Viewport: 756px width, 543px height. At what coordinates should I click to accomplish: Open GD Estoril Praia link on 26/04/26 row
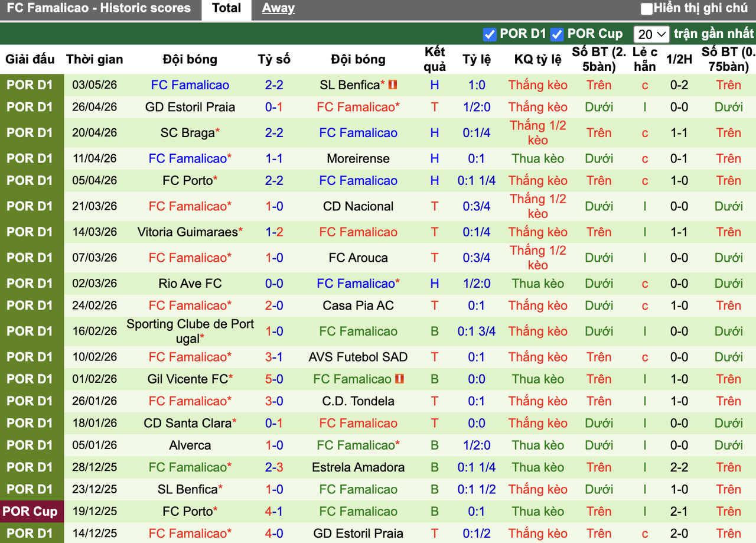point(190,107)
